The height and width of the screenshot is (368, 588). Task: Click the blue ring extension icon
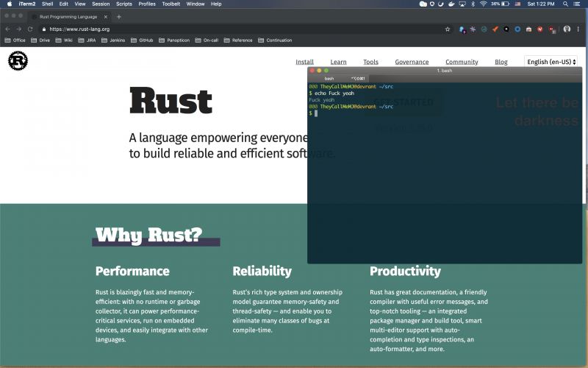[517, 29]
